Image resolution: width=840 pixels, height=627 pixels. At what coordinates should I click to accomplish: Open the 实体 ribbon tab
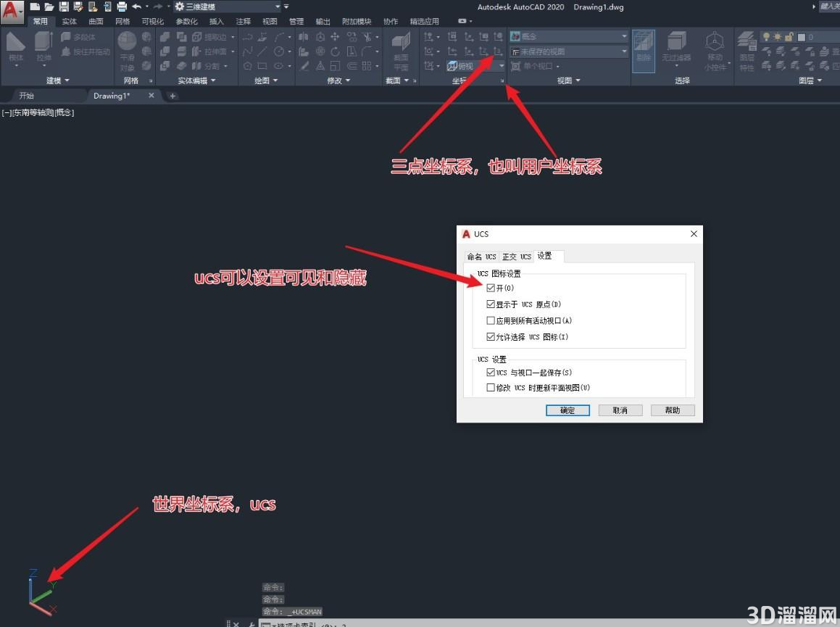[69, 22]
